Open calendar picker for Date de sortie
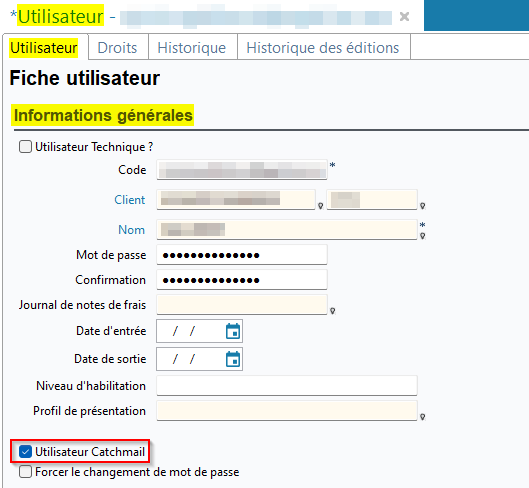Image resolution: width=529 pixels, height=488 pixels. 233,359
